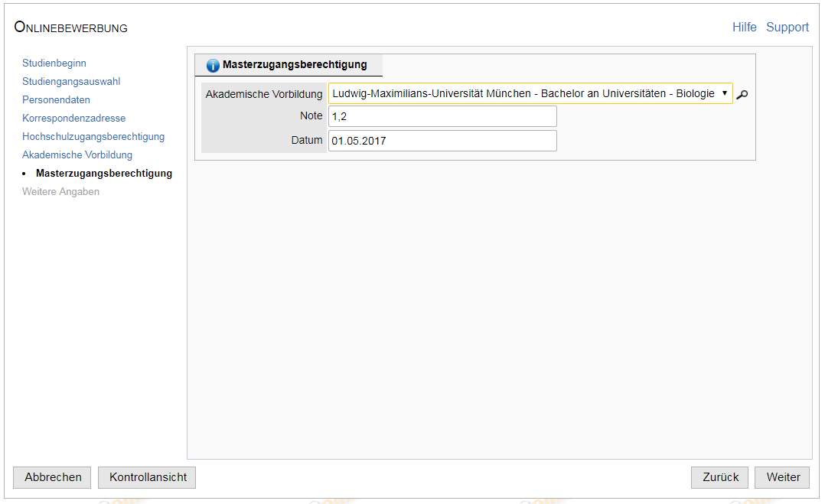Jump to Korrespondenzadresse in the sidebar
825x504 pixels.
pyautogui.click(x=73, y=119)
